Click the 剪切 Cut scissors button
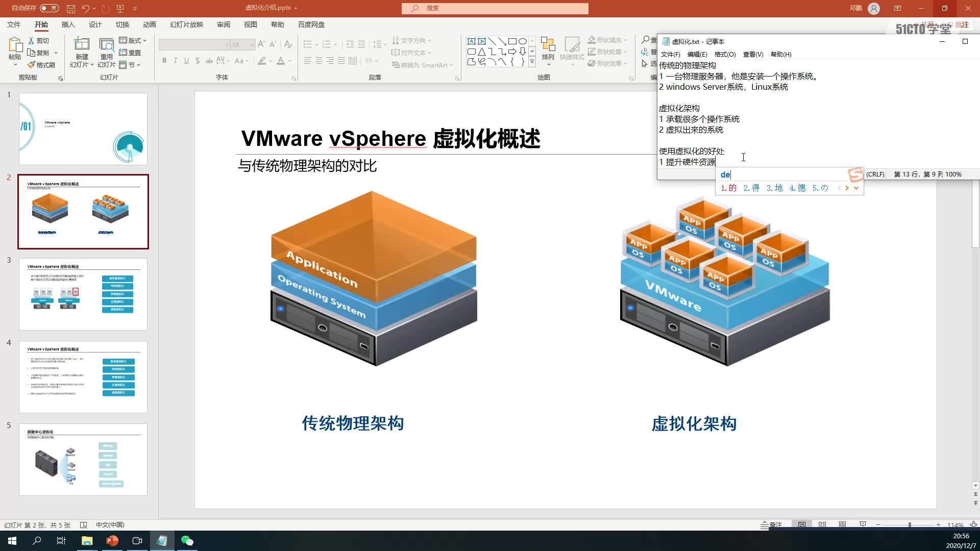This screenshot has width=980, height=551. click(x=39, y=40)
